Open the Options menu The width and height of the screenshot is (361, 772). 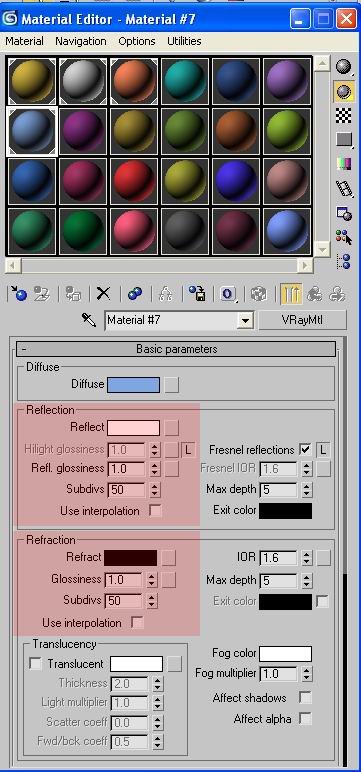point(137,41)
